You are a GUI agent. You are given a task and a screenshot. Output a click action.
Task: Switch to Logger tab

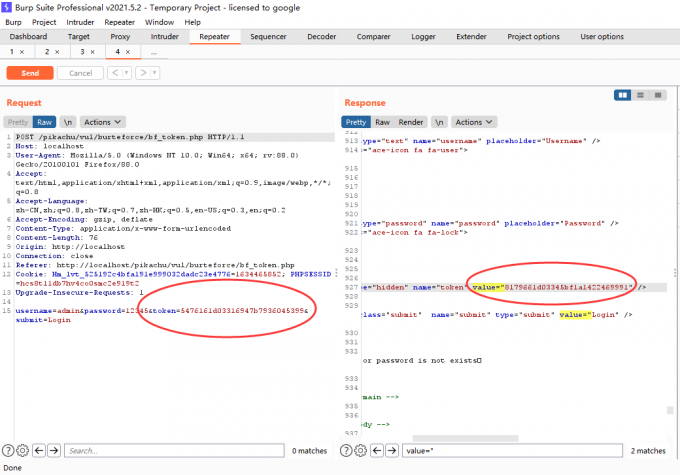423,37
